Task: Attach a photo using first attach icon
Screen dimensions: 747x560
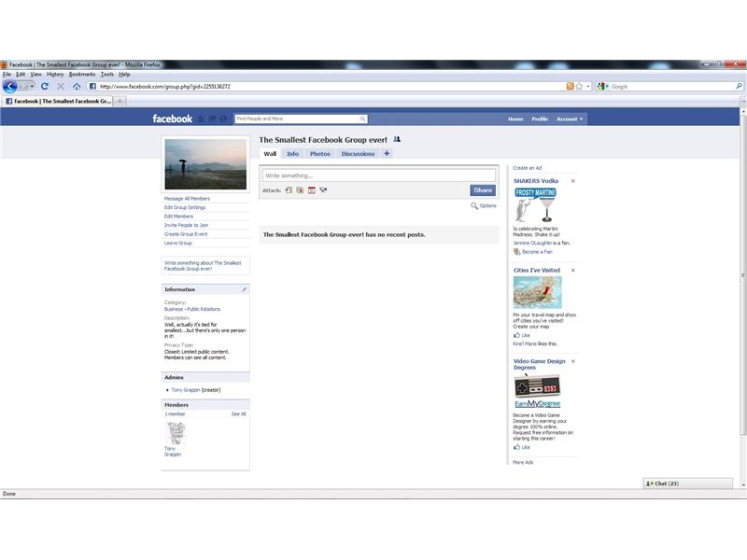Action: tap(289, 190)
